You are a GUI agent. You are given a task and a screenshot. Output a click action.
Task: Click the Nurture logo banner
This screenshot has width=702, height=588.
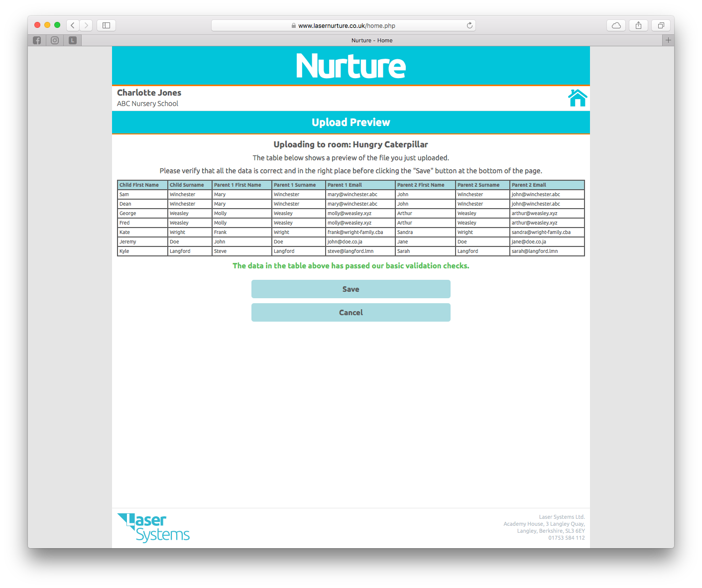pos(351,66)
